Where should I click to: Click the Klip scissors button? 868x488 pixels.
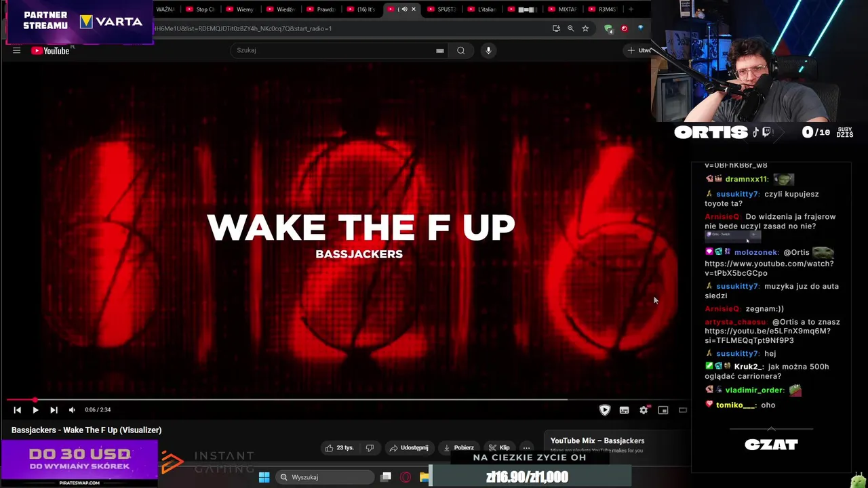coord(500,447)
